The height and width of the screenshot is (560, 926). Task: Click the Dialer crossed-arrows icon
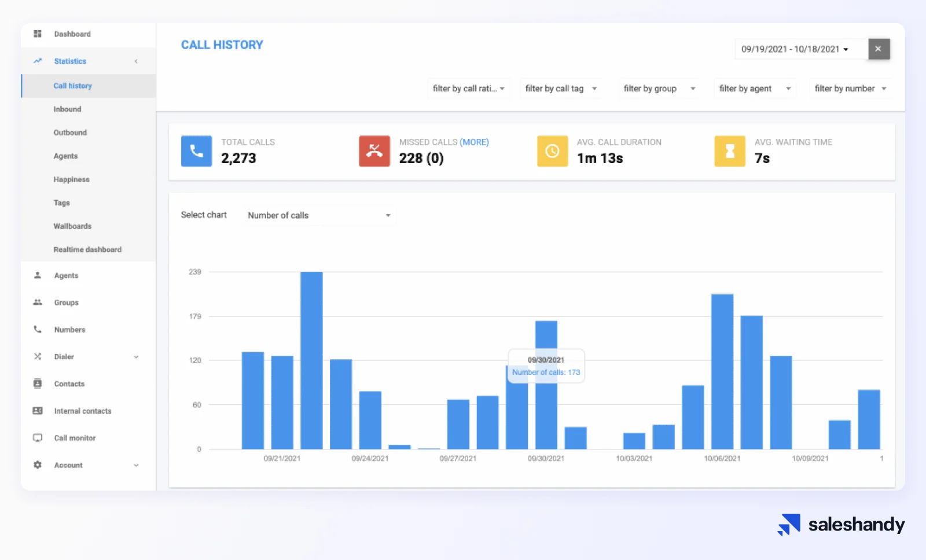(38, 356)
